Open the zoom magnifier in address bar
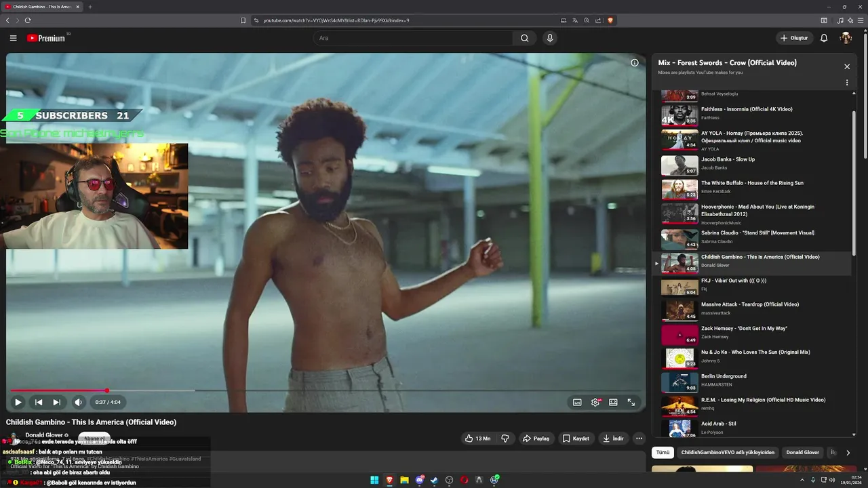Viewport: 868px width, 488px height. (x=587, y=20)
